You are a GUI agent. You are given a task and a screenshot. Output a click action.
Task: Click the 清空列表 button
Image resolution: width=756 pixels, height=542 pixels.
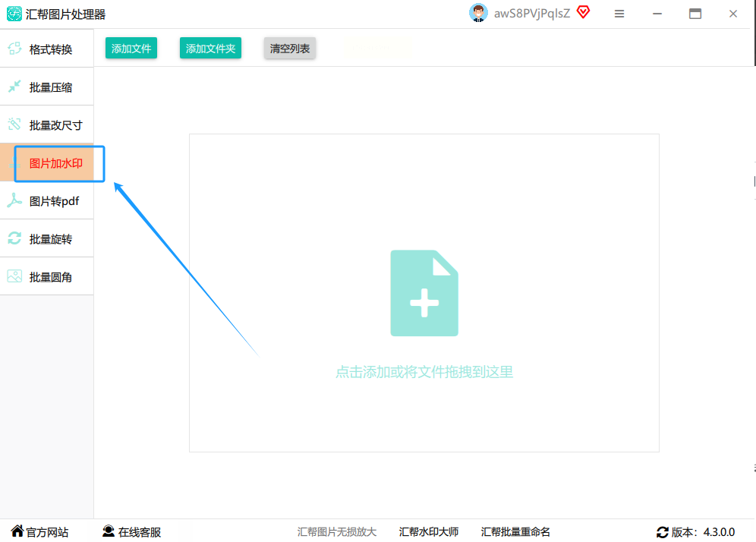(290, 49)
